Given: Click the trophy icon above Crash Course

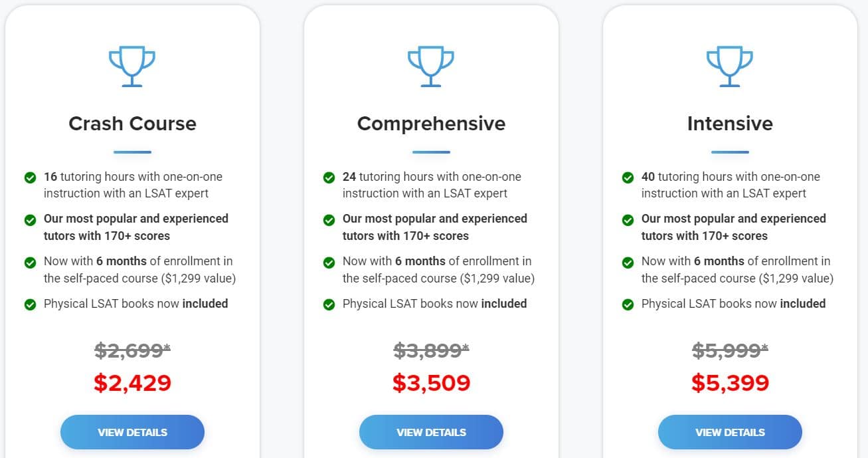Looking at the screenshot, I should 132,66.
